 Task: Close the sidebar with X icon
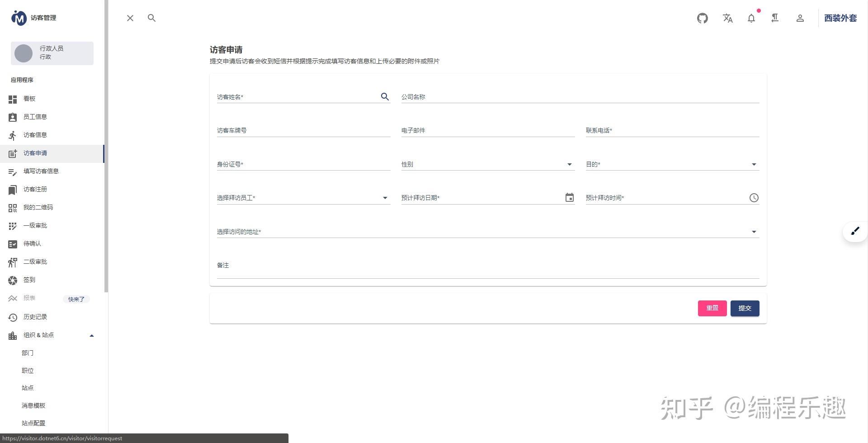(130, 18)
